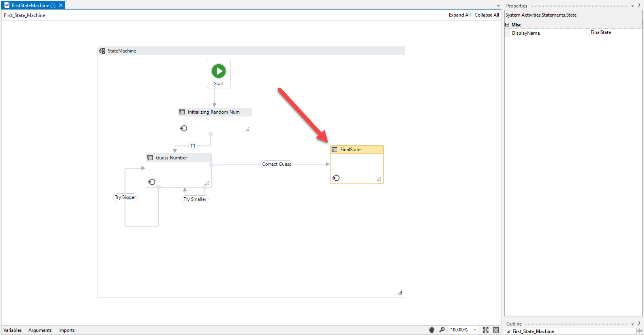Screen dimensions: 644x335
Task: Select First_State_Machine in Outline tree
Action: pyautogui.click(x=533, y=331)
